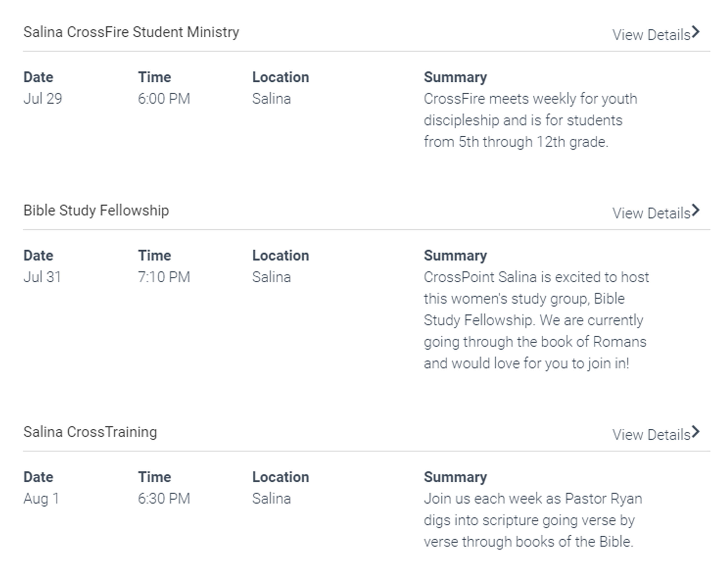728x570 pixels.
Task: Select the Salina CrossFire Student Ministry title
Action: [131, 32]
